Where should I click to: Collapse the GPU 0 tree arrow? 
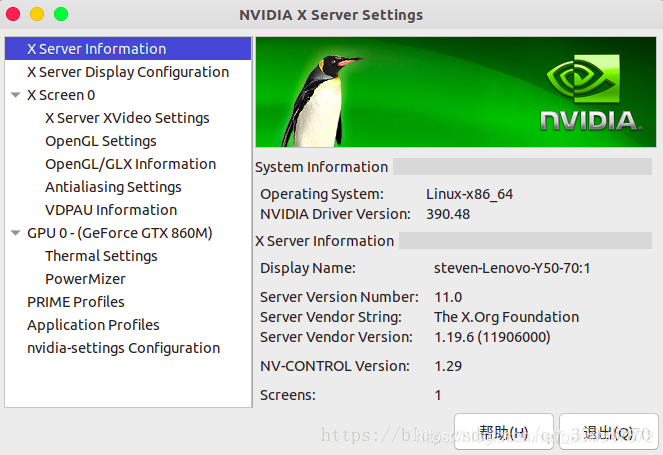point(16,233)
